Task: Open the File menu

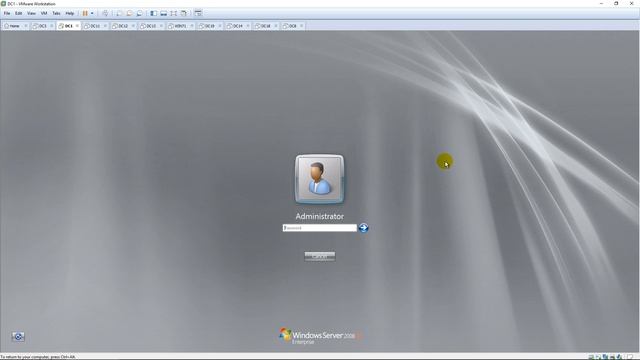Action: point(7,13)
